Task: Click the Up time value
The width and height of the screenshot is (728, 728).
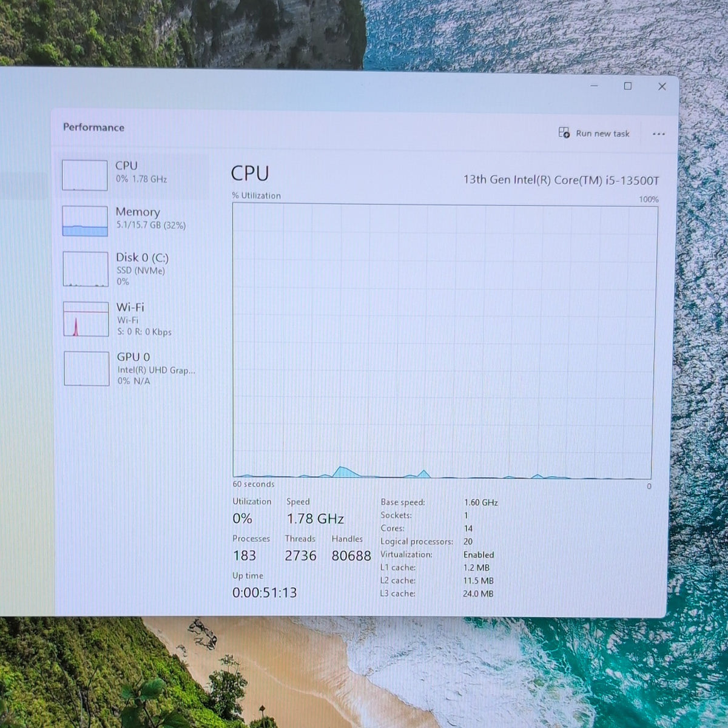Action: click(265, 593)
